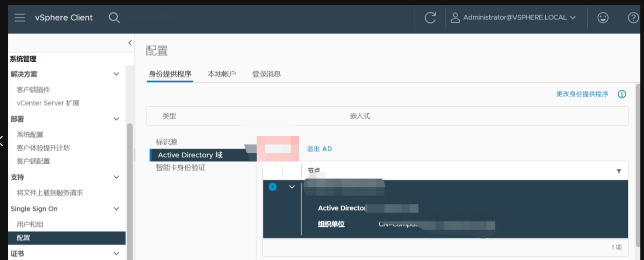This screenshot has width=644, height=260.
Task: Click the 退出 AD link
Action: 319,149
